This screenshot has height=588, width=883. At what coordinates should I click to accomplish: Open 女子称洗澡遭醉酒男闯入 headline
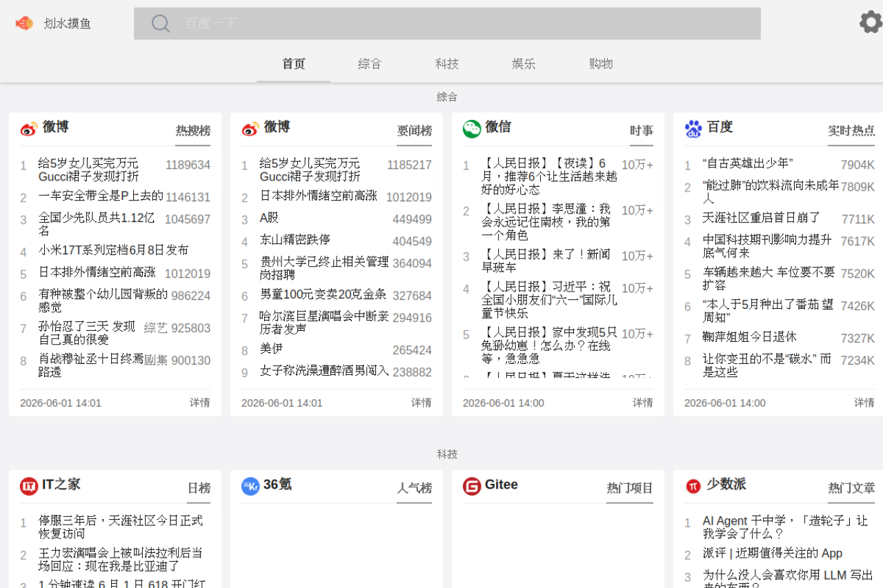324,371
